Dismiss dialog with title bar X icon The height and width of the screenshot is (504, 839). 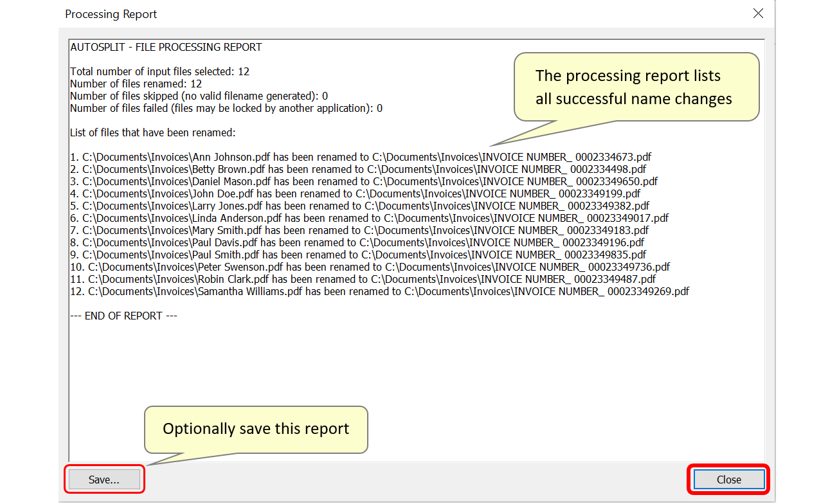759,14
